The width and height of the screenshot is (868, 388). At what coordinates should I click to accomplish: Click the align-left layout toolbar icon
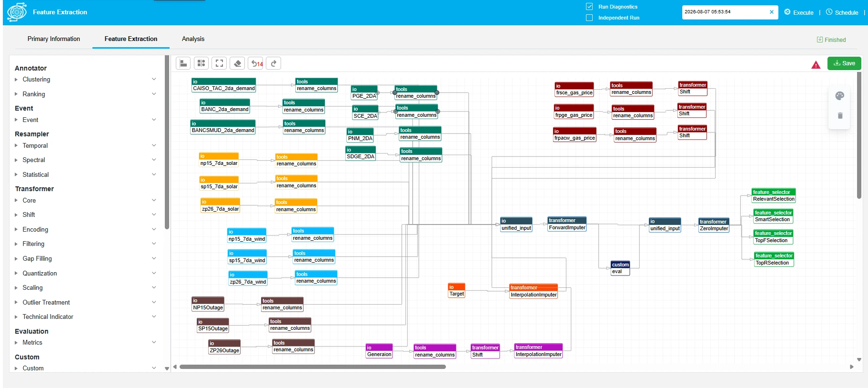click(183, 63)
